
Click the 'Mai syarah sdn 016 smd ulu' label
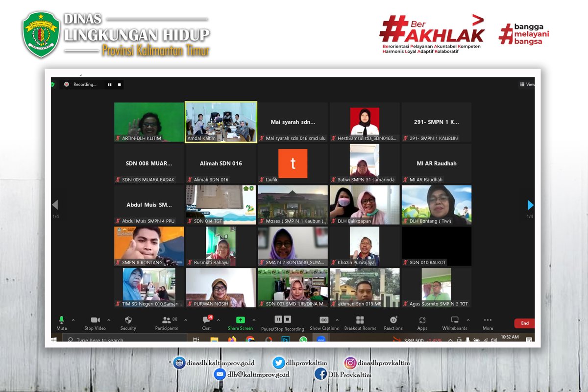pos(295,139)
